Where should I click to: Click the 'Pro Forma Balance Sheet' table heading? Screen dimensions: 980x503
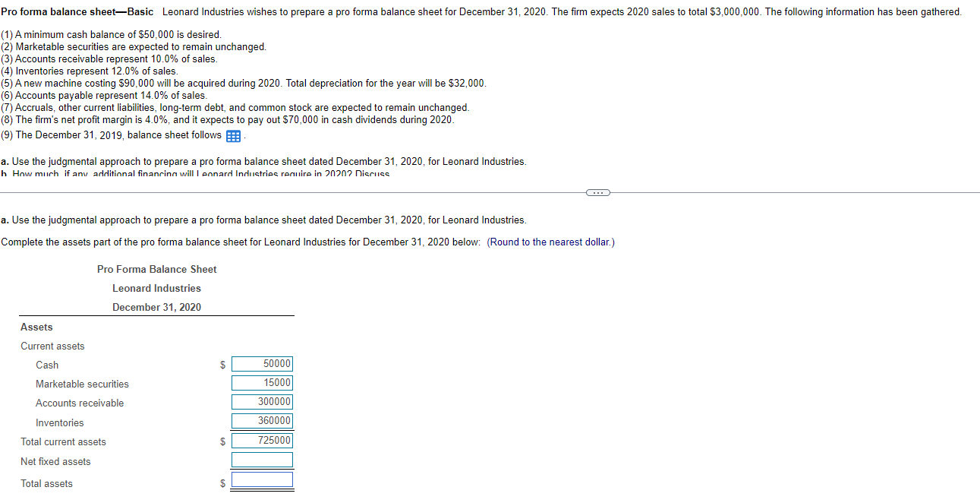pos(157,270)
